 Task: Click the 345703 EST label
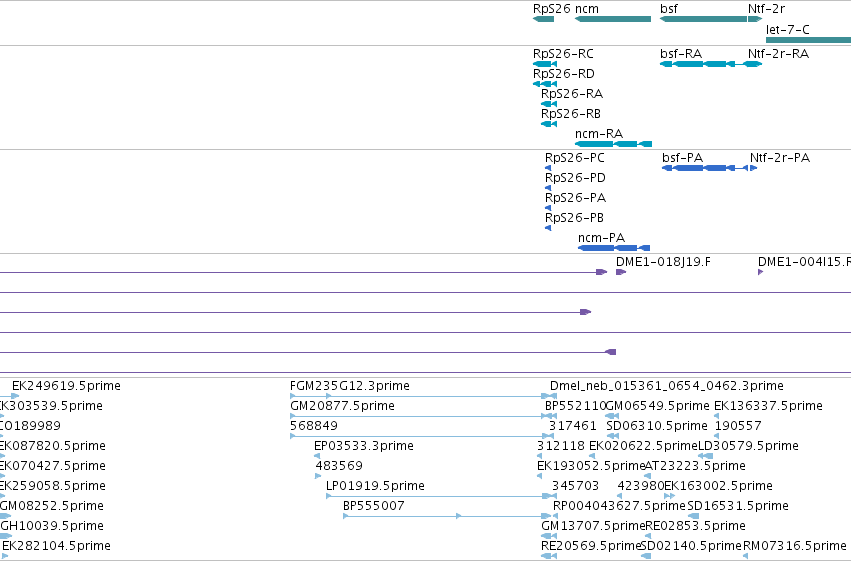pos(575,486)
